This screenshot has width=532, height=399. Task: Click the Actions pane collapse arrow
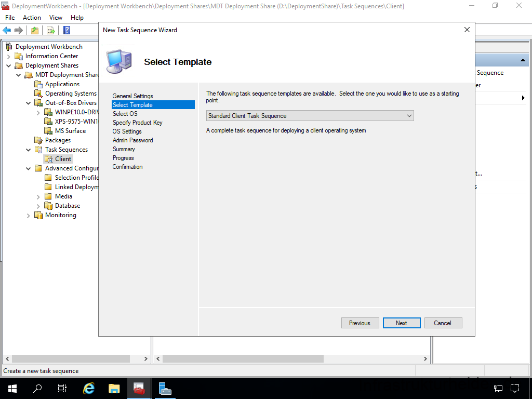(x=523, y=60)
